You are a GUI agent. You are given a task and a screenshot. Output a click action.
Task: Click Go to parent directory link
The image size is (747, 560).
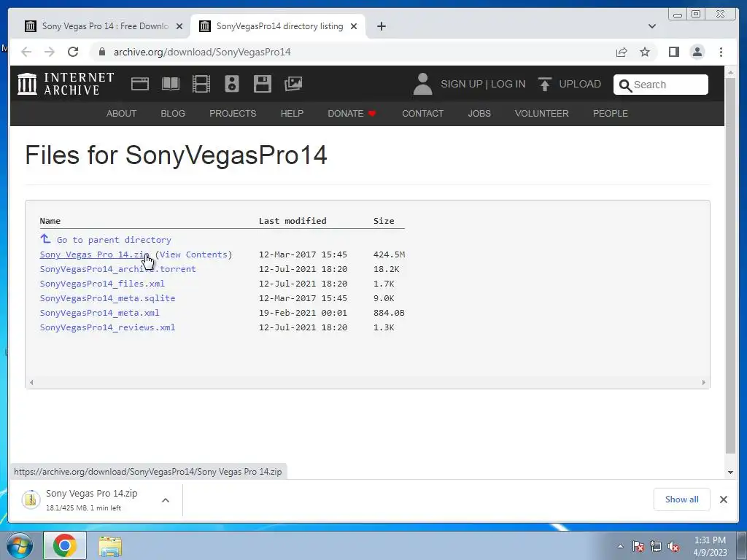pyautogui.click(x=114, y=240)
